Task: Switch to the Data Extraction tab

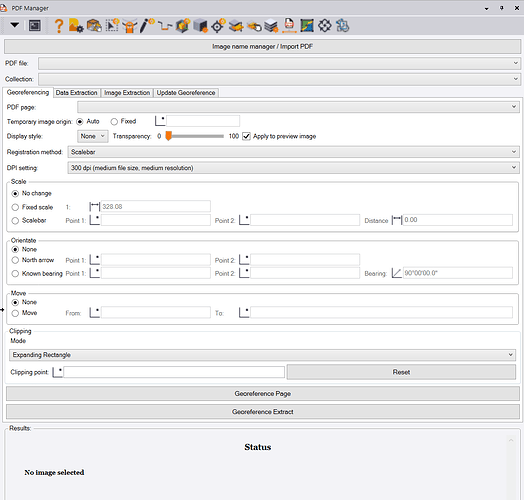Action: point(77,93)
